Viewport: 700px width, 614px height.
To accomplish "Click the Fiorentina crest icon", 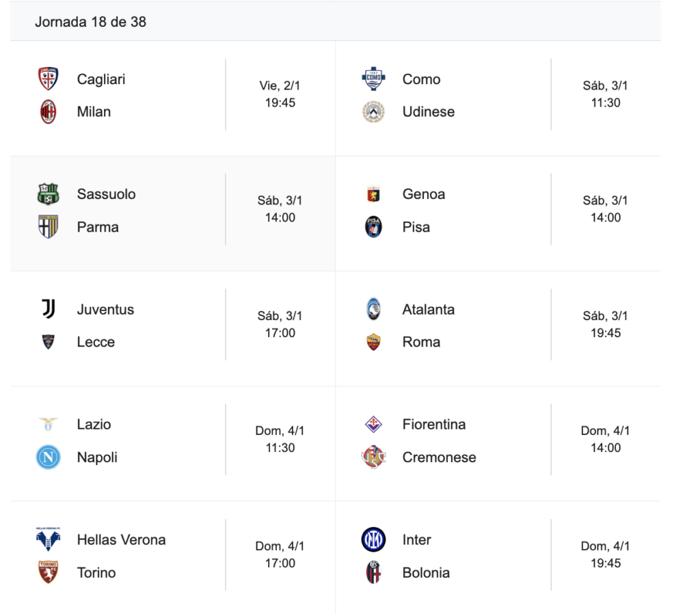I will pos(373,424).
